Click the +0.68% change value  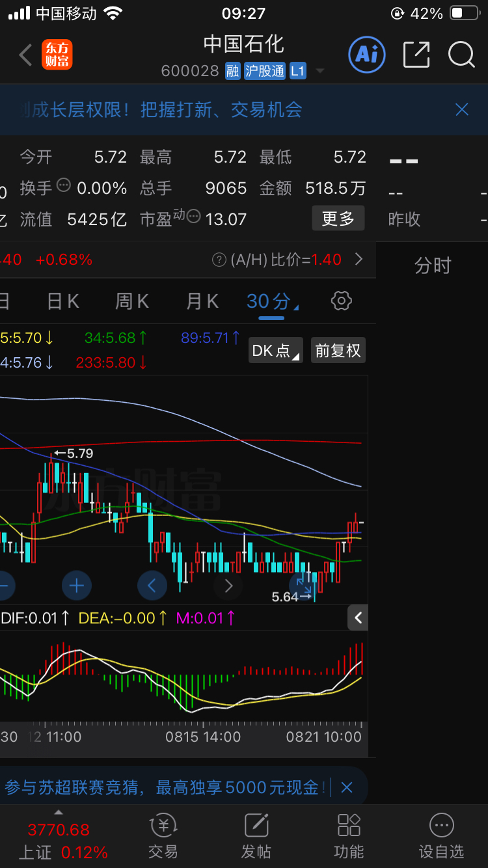click(x=64, y=260)
